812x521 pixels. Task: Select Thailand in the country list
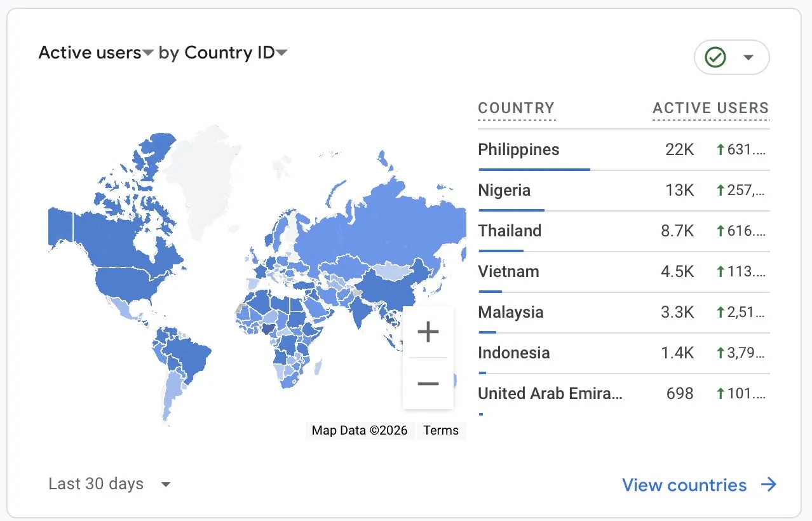510,231
